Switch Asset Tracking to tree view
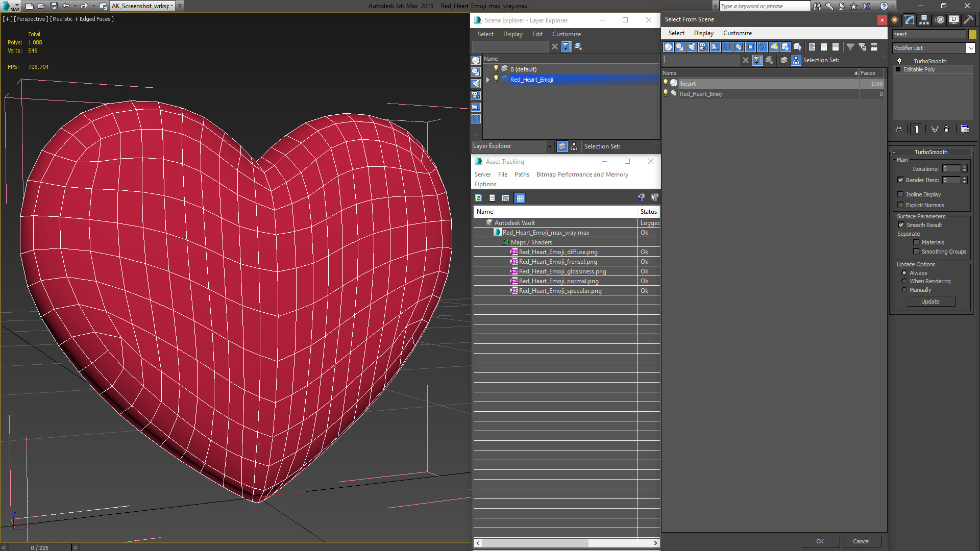 click(505, 198)
